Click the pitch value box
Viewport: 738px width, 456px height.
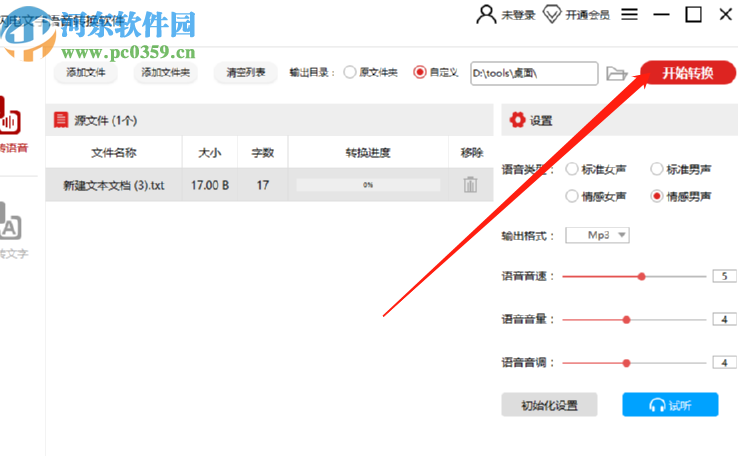click(x=725, y=363)
